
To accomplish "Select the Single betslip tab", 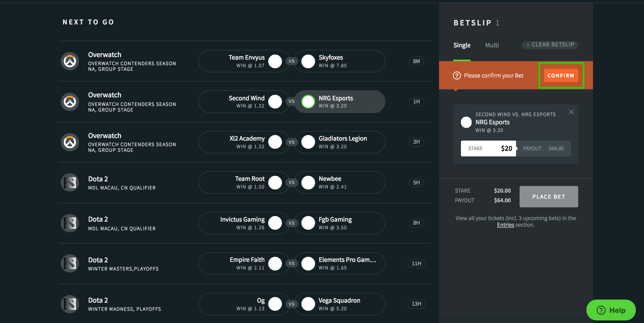I will pyautogui.click(x=462, y=45).
